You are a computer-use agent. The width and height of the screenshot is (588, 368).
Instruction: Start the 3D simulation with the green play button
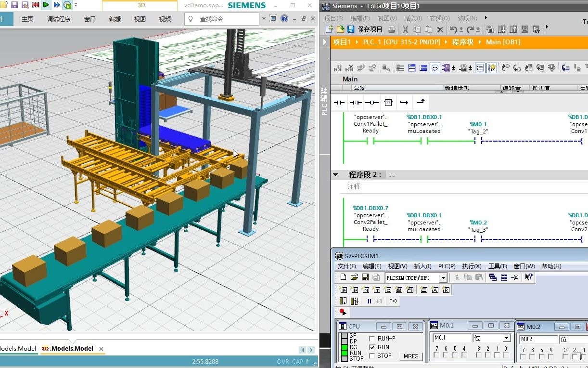pyautogui.click(x=46, y=5)
